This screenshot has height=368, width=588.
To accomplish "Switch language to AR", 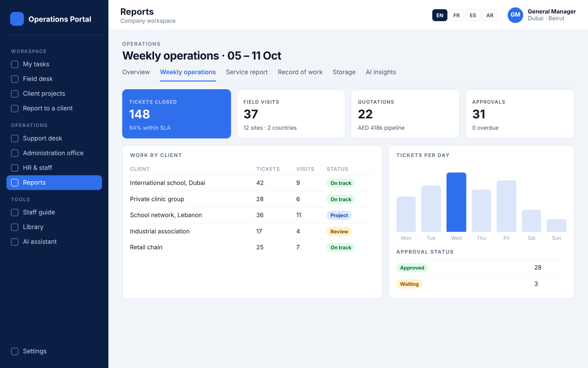I will pos(490,15).
